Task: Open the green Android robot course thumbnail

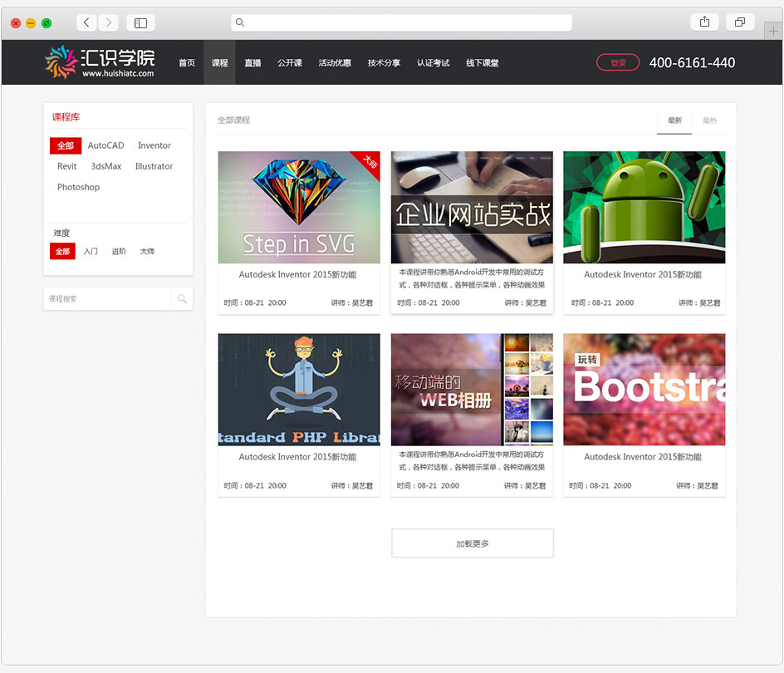Action: click(x=644, y=207)
